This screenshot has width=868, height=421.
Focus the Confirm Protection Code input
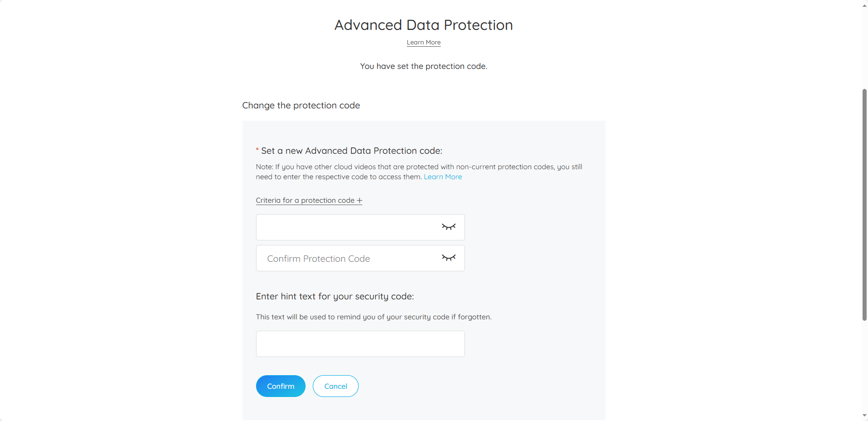coord(347,258)
